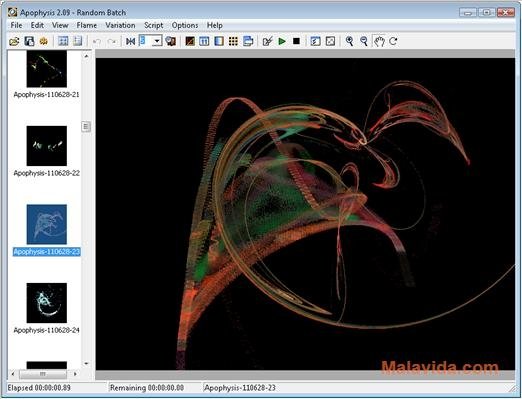Open the mutation grid icon

(x=233, y=41)
